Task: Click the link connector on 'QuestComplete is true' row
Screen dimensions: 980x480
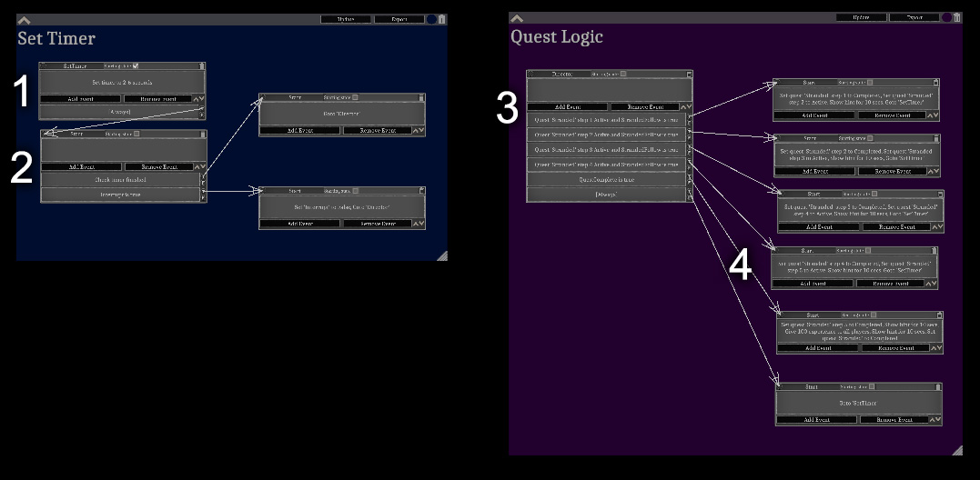Action: pyautogui.click(x=690, y=179)
